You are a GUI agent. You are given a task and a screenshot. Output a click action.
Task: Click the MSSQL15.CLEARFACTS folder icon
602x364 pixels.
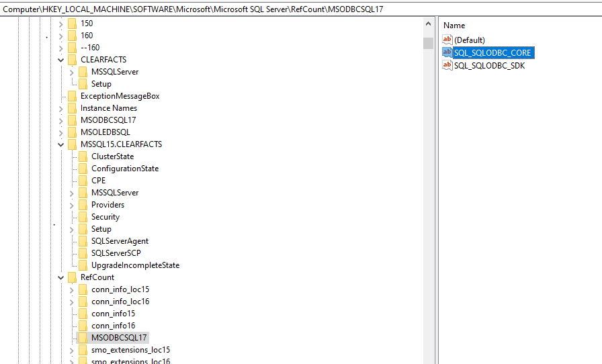(x=72, y=144)
